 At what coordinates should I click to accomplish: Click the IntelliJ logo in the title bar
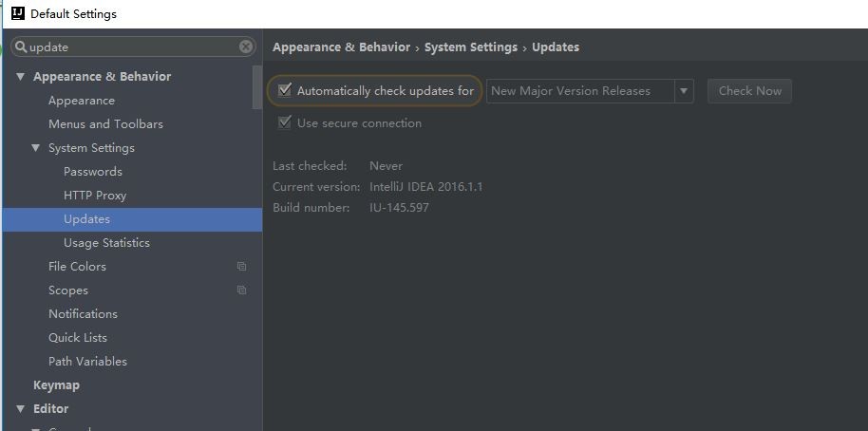[18, 13]
